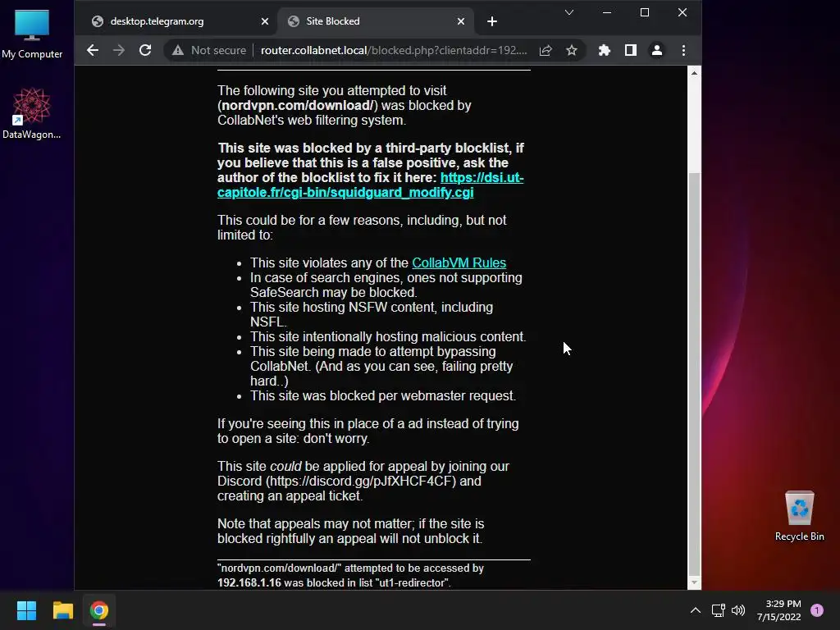Minimize the Chrome window
Screen dimensions: 840x630
pos(607,12)
